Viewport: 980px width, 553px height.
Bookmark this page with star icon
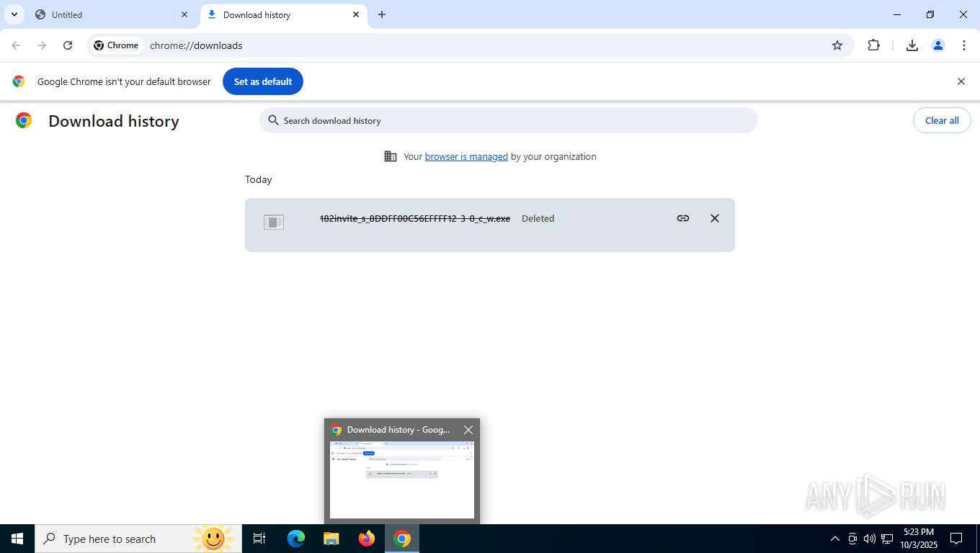[x=837, y=45]
